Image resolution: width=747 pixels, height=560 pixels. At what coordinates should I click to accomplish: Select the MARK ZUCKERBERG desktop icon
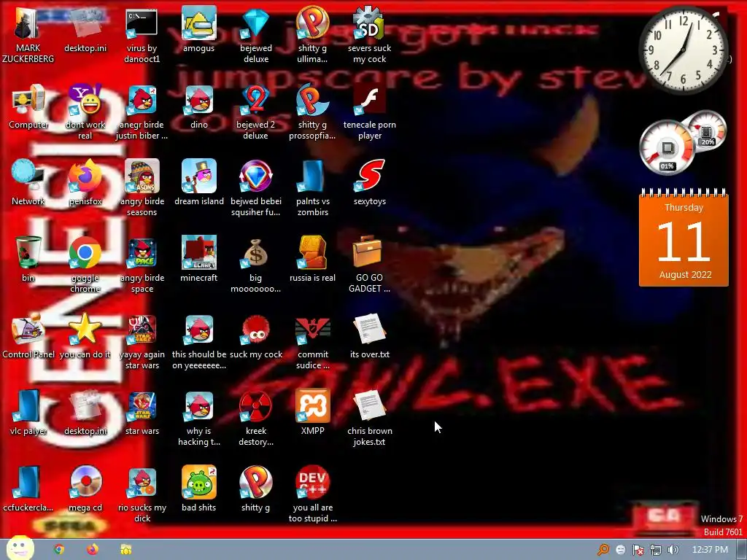click(x=28, y=35)
